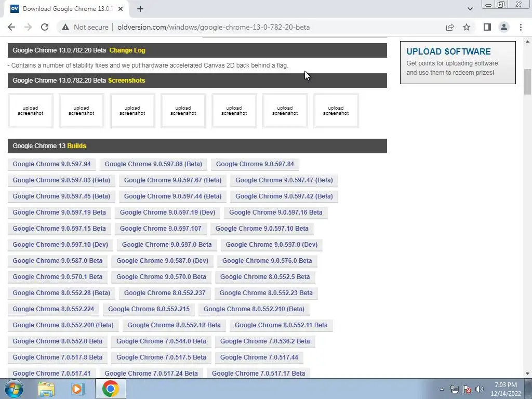Screen dimensions: 532x399
Task: Open the volume speaker tray icon
Action: 480,389
